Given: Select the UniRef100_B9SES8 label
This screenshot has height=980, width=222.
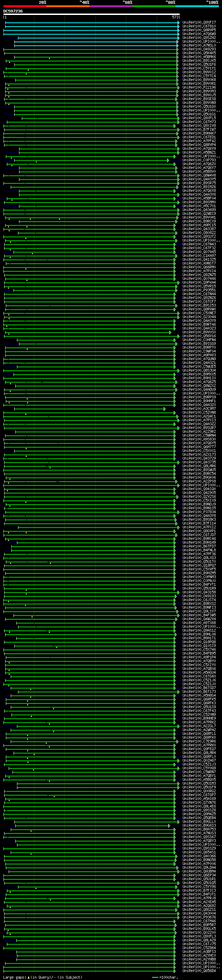Looking at the screenshot, I should [x=199, y=99].
